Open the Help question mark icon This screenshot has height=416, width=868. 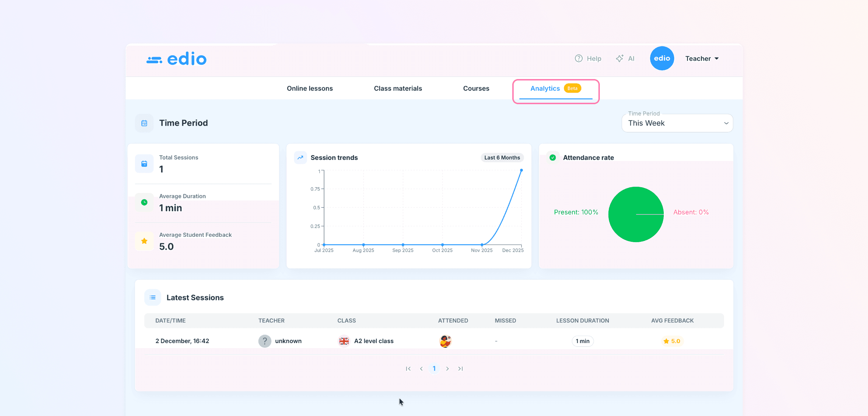click(x=578, y=59)
